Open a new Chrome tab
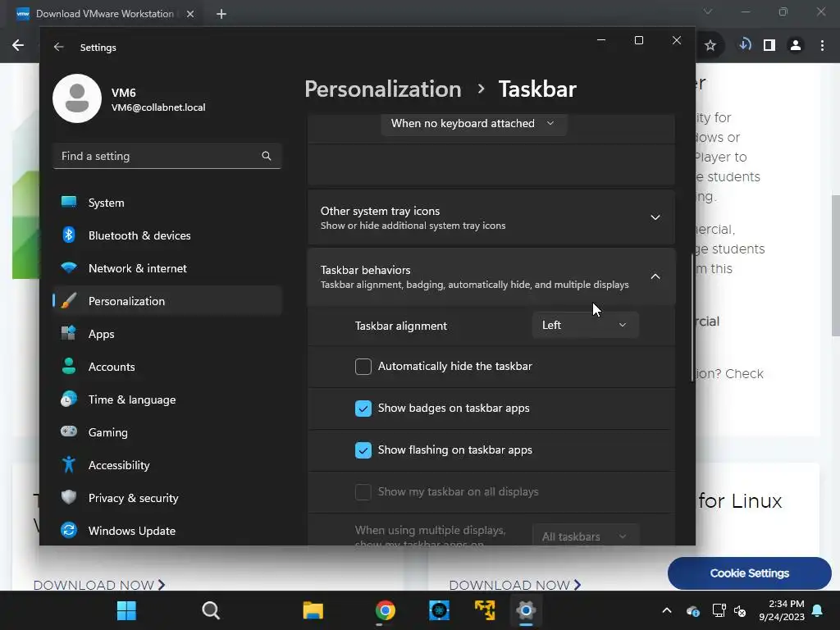 click(x=221, y=14)
